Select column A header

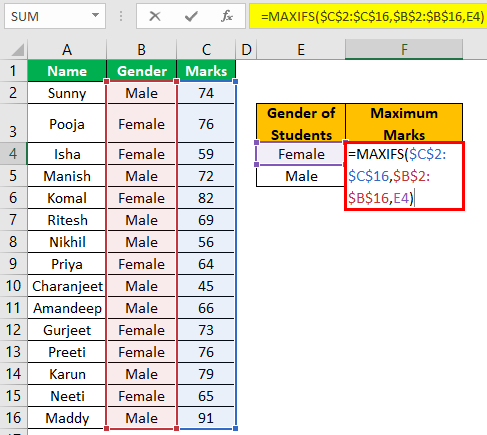67,50
